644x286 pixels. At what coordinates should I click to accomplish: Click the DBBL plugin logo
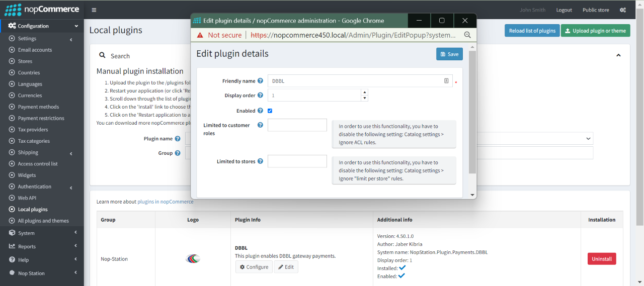point(193,259)
